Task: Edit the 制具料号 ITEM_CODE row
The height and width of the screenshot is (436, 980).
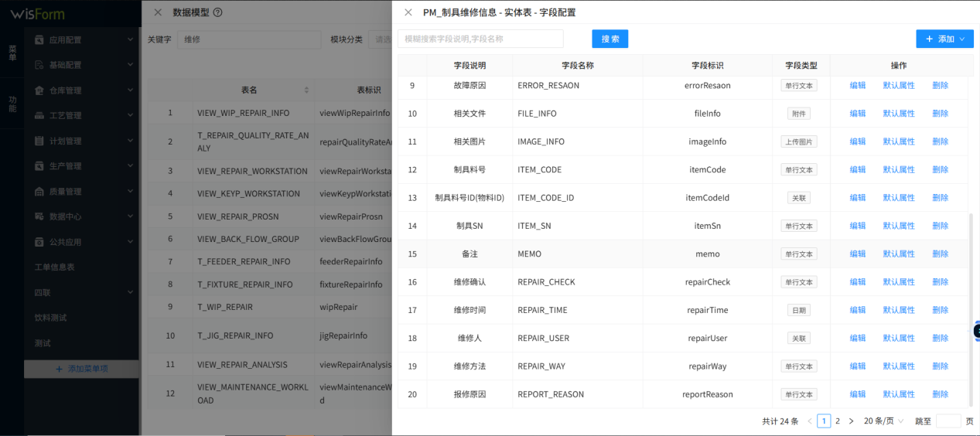Action: pos(858,170)
